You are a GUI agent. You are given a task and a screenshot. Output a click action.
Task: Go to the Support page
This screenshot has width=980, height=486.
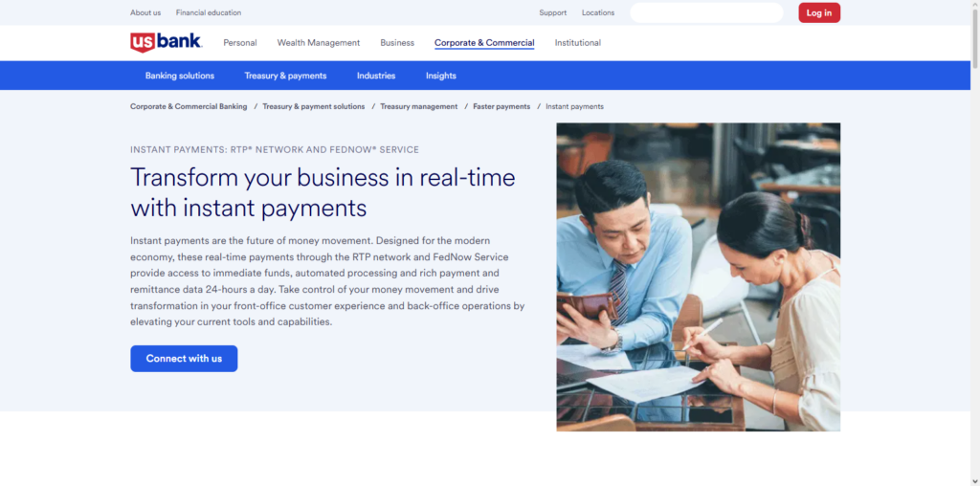tap(553, 12)
